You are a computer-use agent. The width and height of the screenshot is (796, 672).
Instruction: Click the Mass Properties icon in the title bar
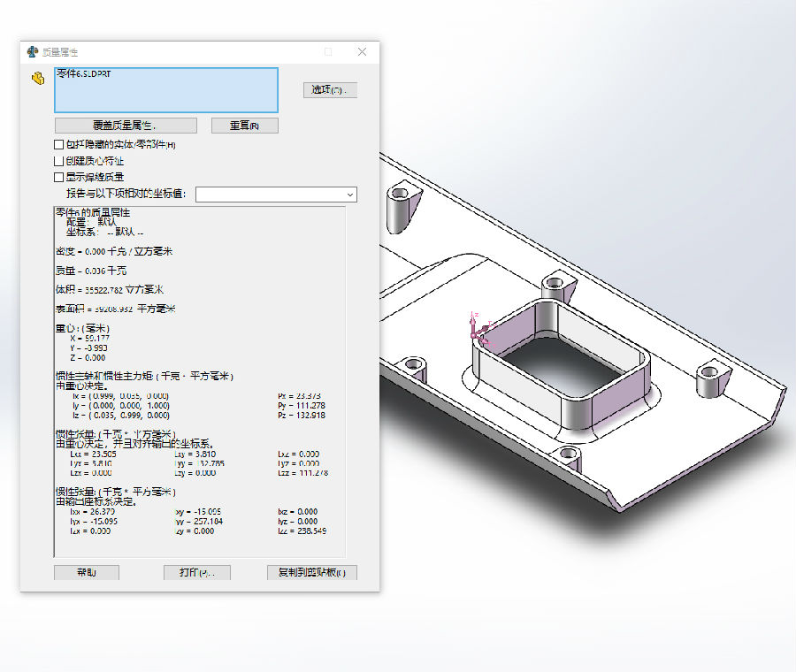point(33,52)
